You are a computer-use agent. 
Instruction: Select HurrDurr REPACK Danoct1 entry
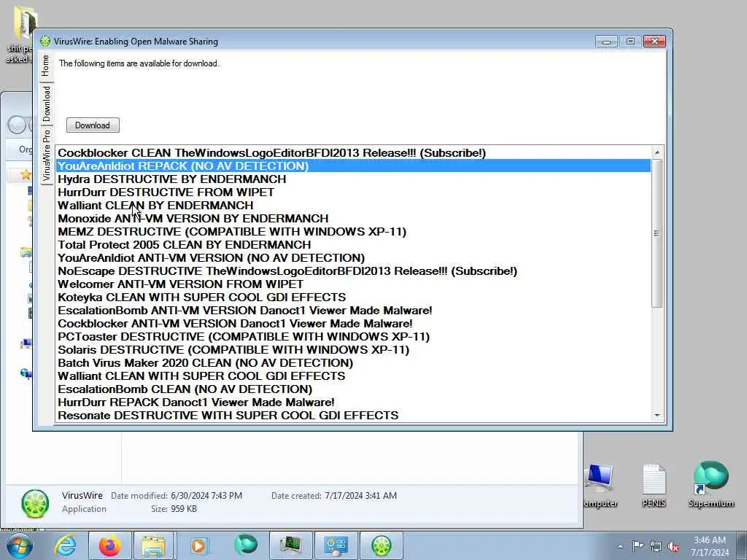tap(353, 402)
